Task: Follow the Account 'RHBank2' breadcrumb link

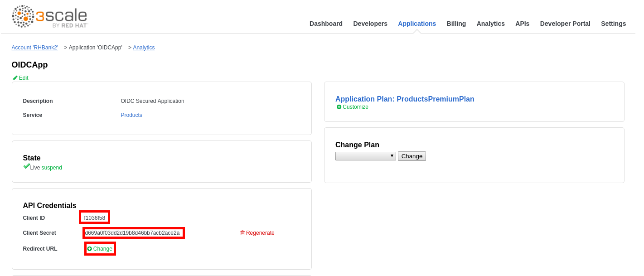Action: click(x=35, y=48)
